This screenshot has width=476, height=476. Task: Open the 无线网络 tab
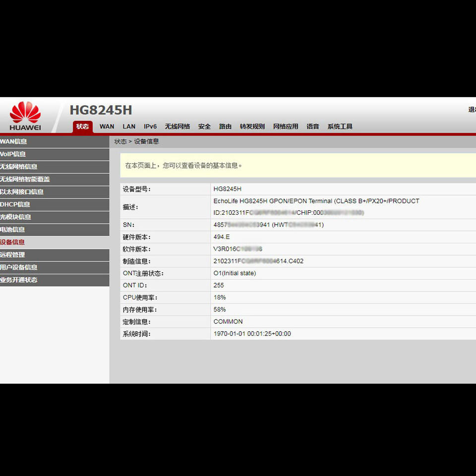pos(178,126)
